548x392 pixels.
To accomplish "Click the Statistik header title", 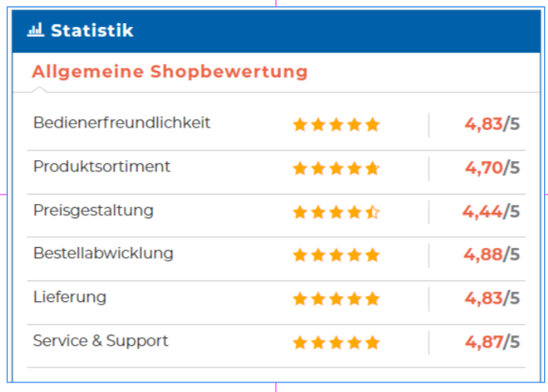I will pyautogui.click(x=92, y=31).
